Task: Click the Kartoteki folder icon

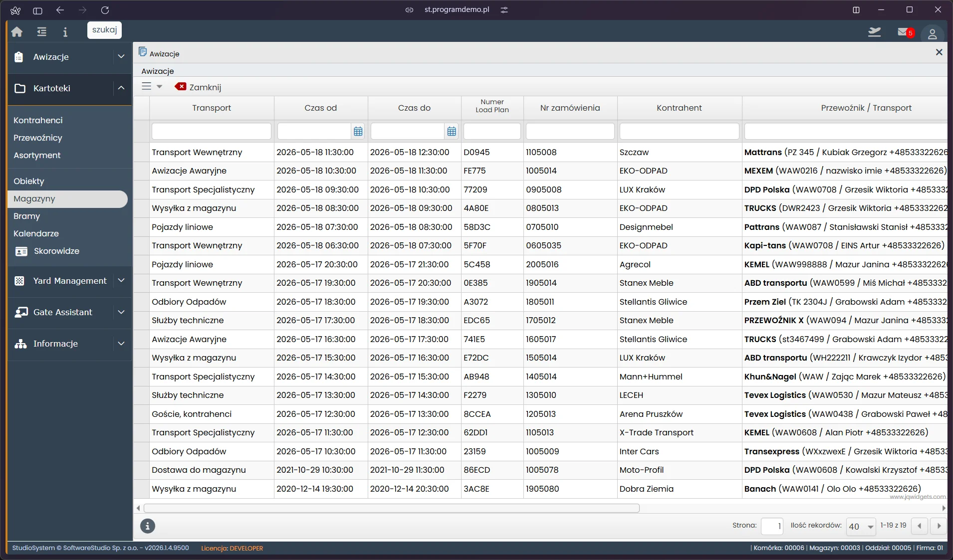Action: [20, 88]
